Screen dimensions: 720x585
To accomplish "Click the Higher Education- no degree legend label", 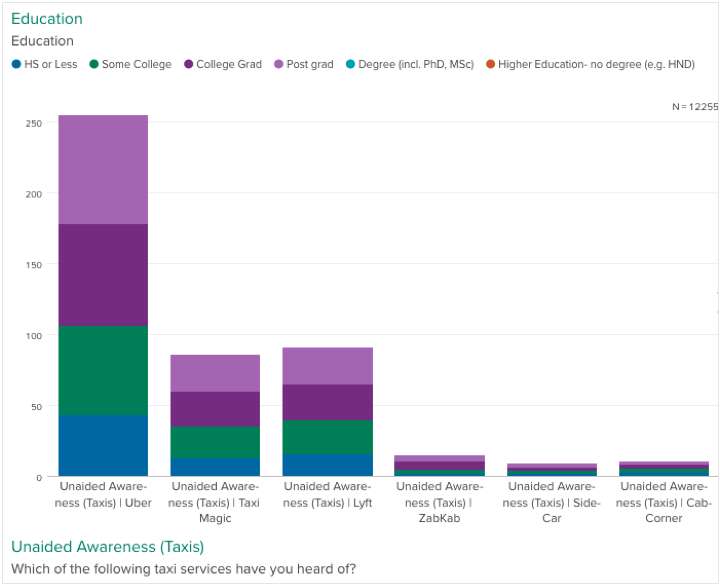I will [x=596, y=64].
